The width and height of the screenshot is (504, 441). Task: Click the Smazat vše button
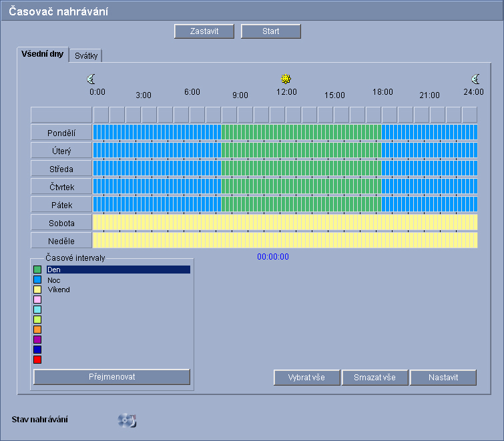[374, 378]
